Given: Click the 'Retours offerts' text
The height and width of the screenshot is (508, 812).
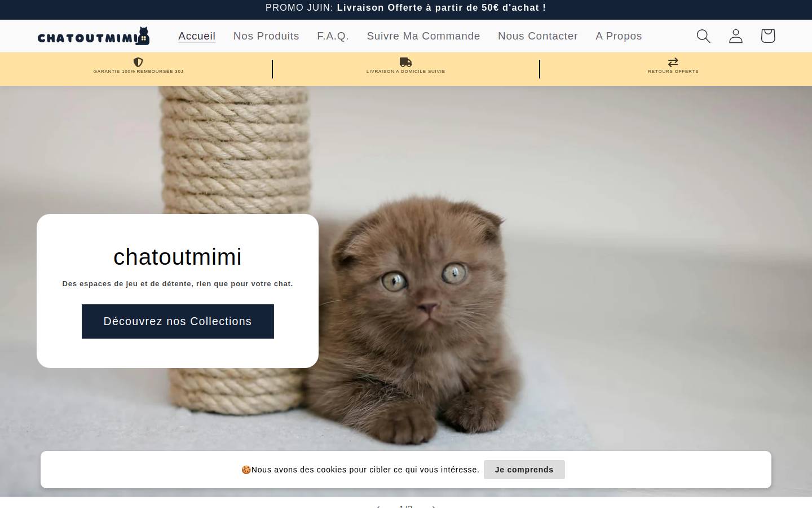Looking at the screenshot, I should point(673,72).
